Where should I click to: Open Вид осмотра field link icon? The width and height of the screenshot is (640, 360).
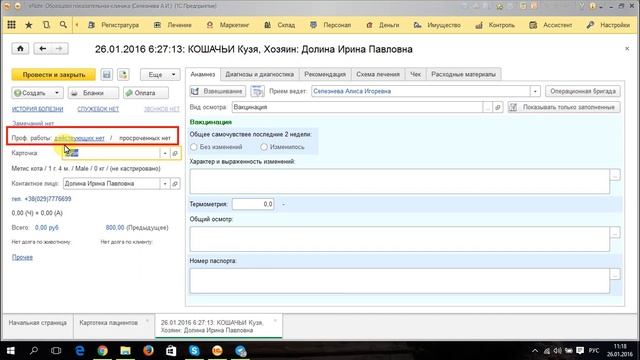498,107
